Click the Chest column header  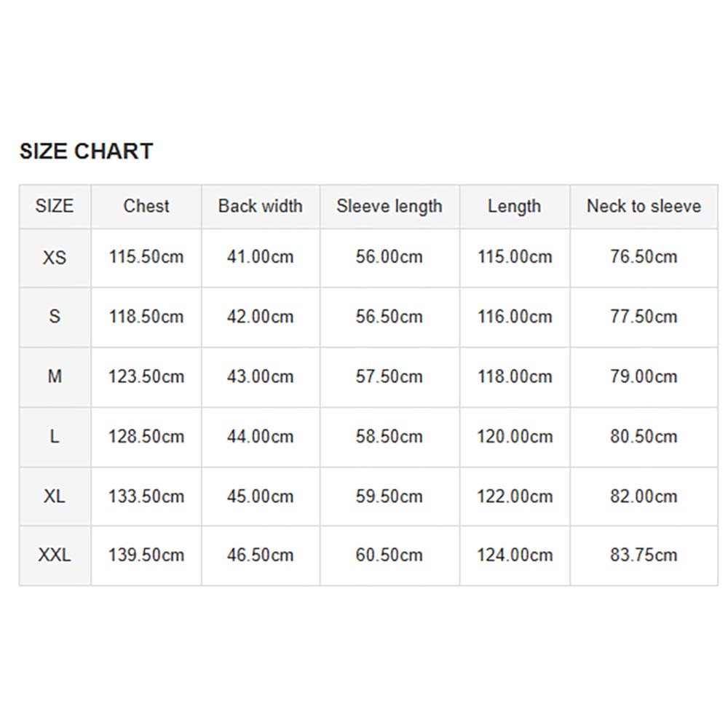coord(146,206)
